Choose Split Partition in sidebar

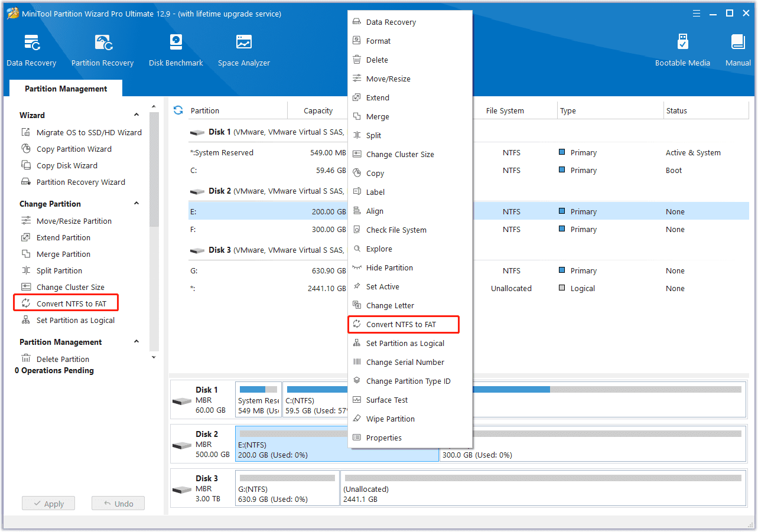[x=51, y=270]
